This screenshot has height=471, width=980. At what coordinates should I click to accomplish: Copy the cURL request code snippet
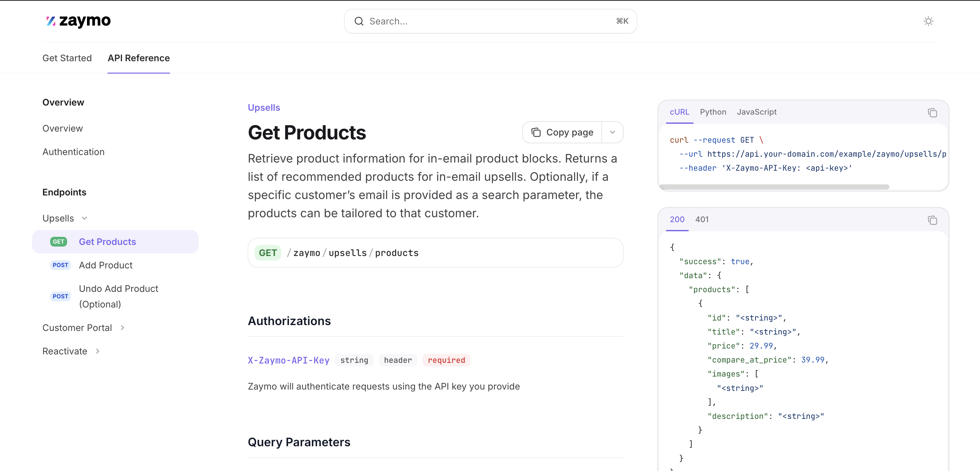tap(932, 113)
